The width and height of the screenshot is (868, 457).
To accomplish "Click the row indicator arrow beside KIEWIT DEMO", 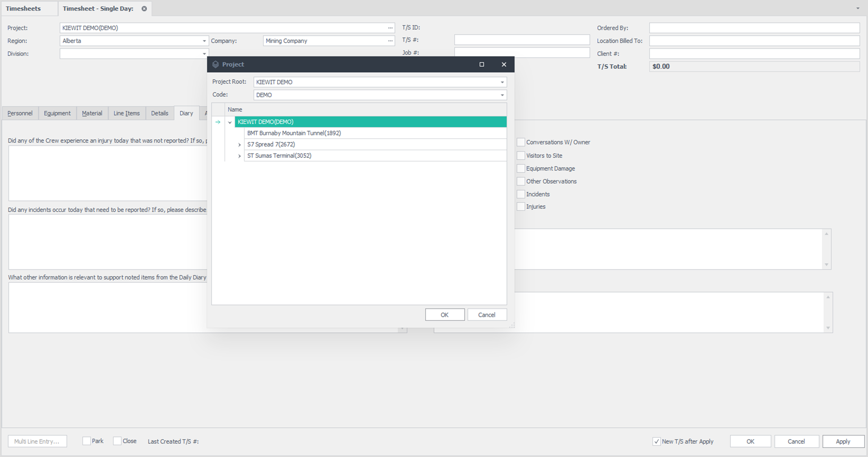I will [218, 122].
